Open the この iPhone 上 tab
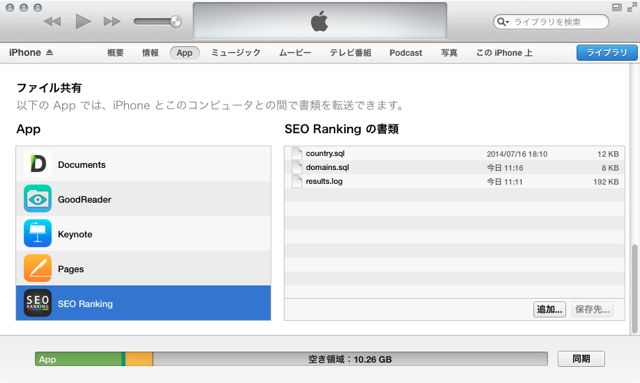Image resolution: width=640 pixels, height=383 pixels. pos(504,53)
